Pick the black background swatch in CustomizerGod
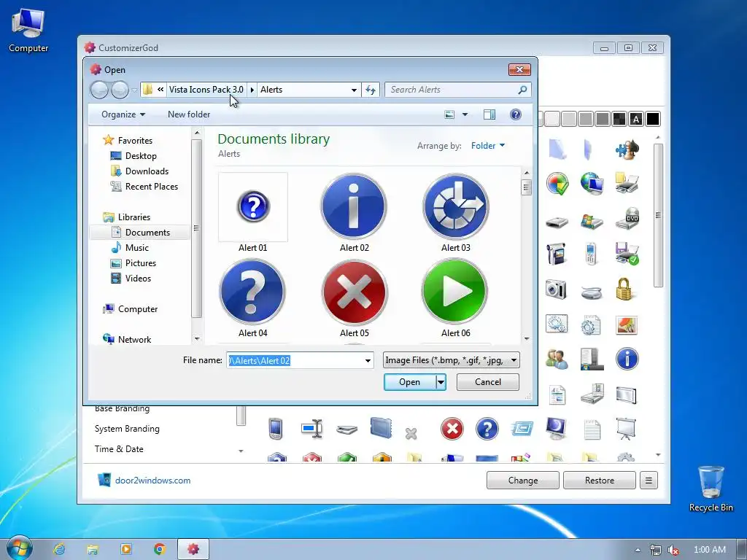The width and height of the screenshot is (747, 560). 653,119
